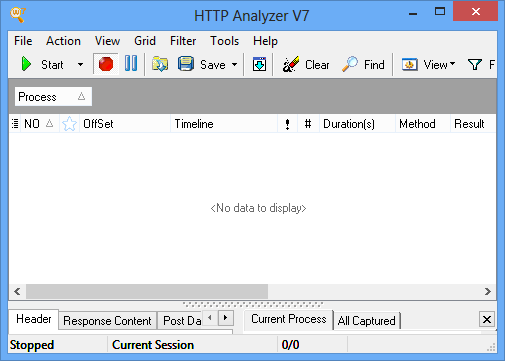Screen dimensions: 505x361
Task: Open the Filter menu
Action: (x=183, y=41)
